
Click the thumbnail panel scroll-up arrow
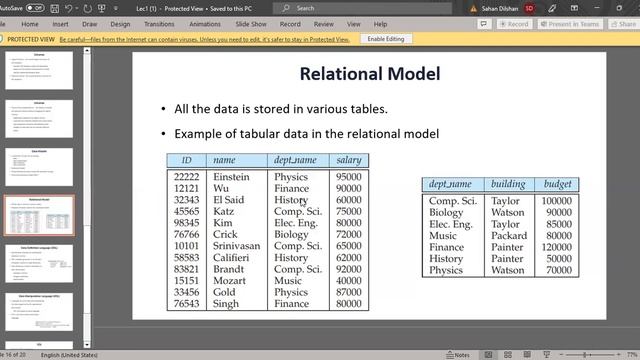click(x=87, y=51)
